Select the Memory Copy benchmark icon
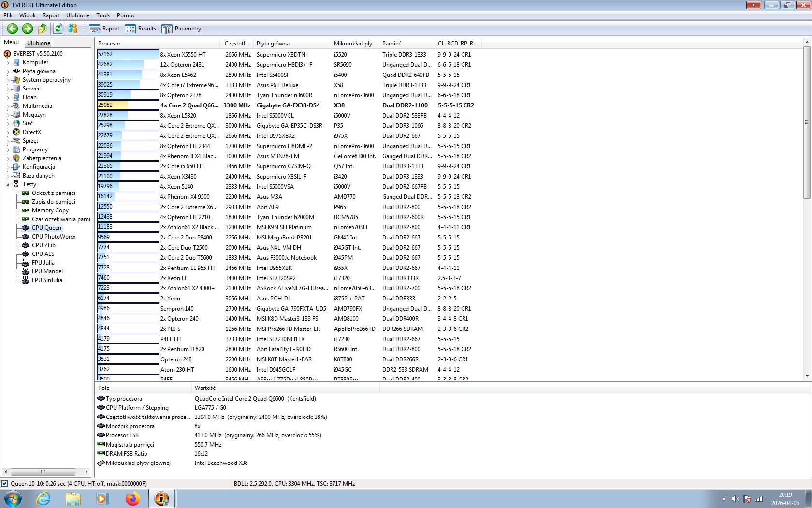This screenshot has width=812, height=508. (x=26, y=210)
